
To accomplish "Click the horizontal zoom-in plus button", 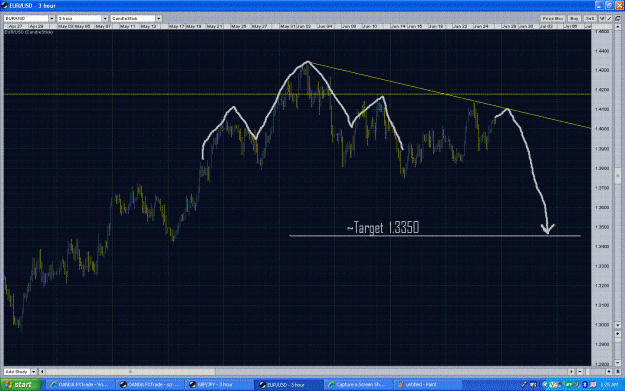I will point(609,371).
